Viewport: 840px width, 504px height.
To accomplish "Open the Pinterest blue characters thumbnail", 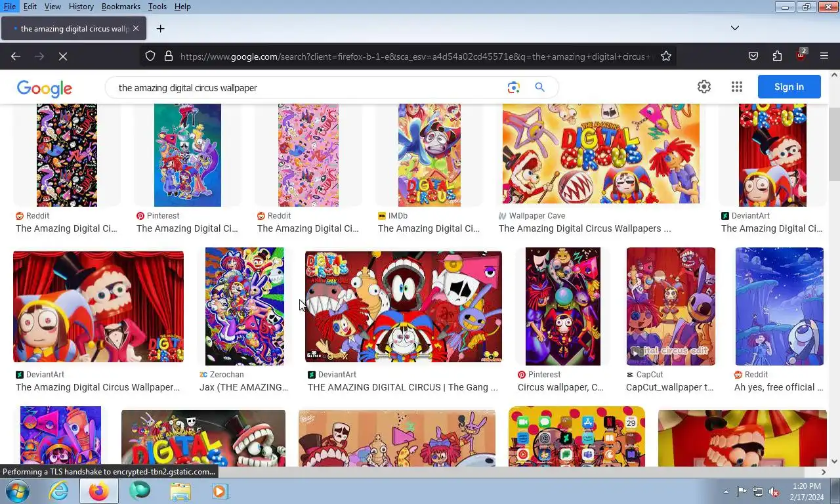I will [x=188, y=155].
